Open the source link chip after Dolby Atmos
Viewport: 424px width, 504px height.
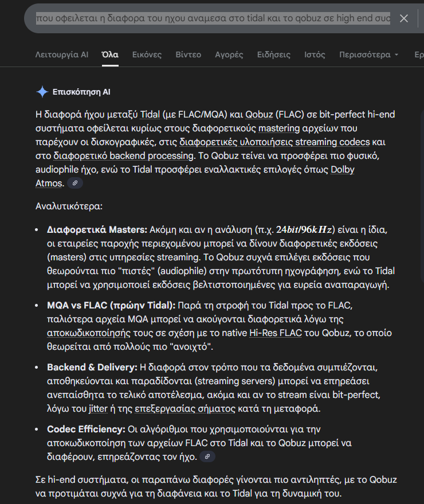tap(75, 183)
